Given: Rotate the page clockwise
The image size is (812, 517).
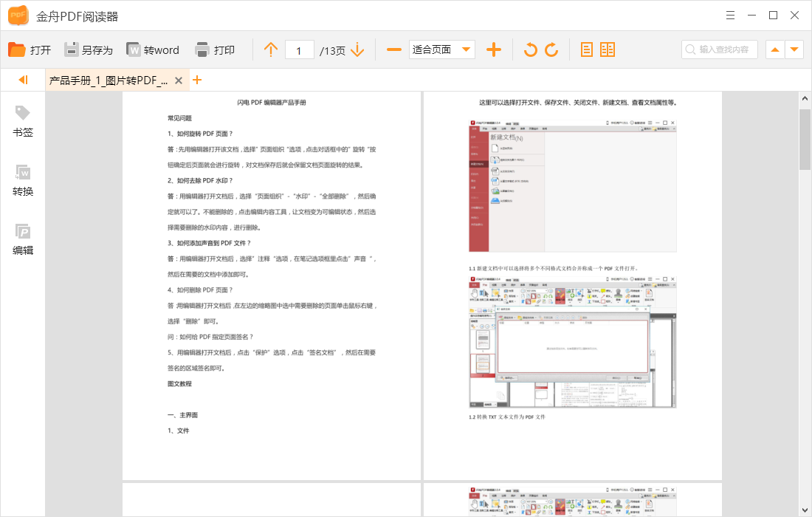Looking at the screenshot, I should click(x=552, y=49).
